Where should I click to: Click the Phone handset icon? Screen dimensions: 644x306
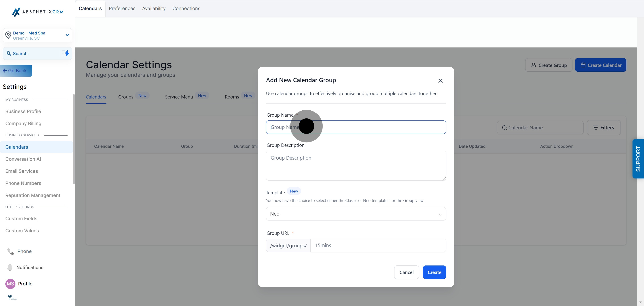coord(11,251)
